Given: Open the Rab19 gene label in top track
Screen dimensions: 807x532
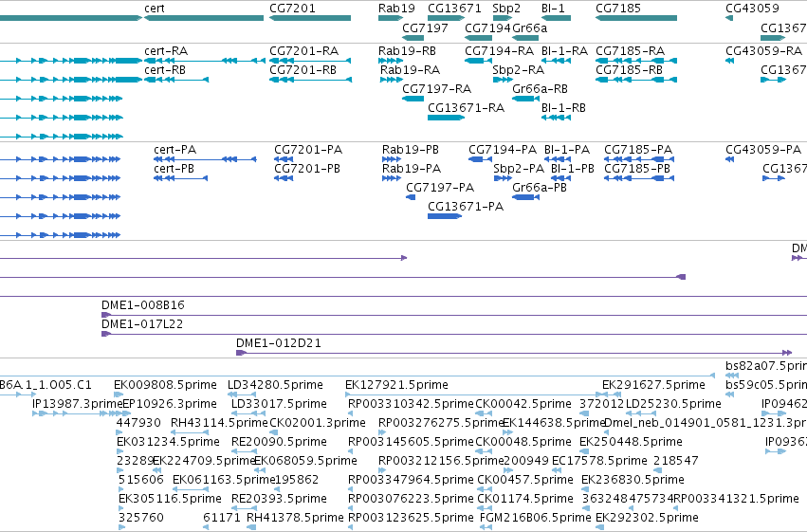Looking at the screenshot, I should click(x=396, y=9).
